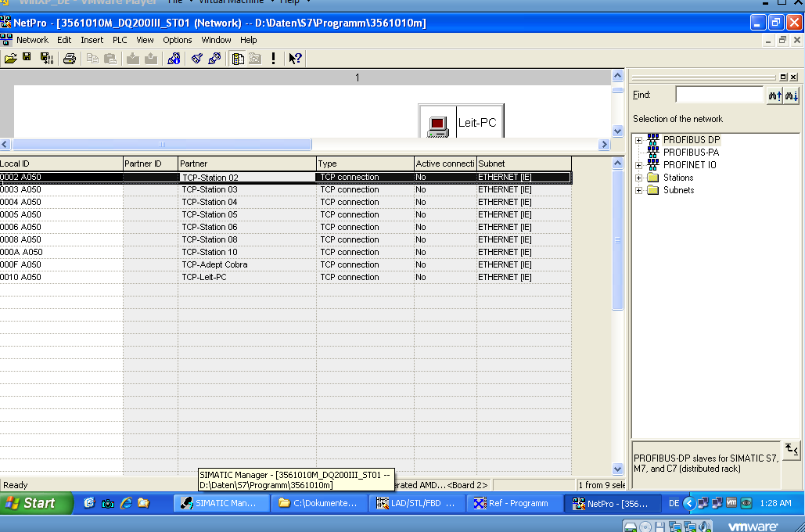This screenshot has height=532, width=805.
Task: Switch to Ref - Programm taskbar button
Action: point(515,503)
